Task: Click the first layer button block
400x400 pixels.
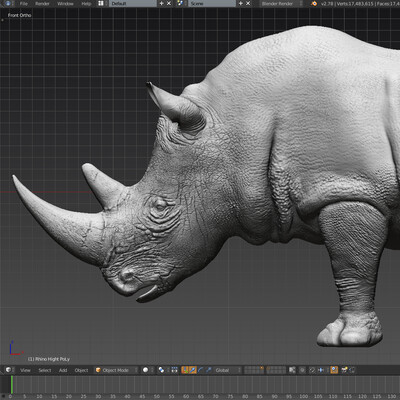Action: pos(254,370)
